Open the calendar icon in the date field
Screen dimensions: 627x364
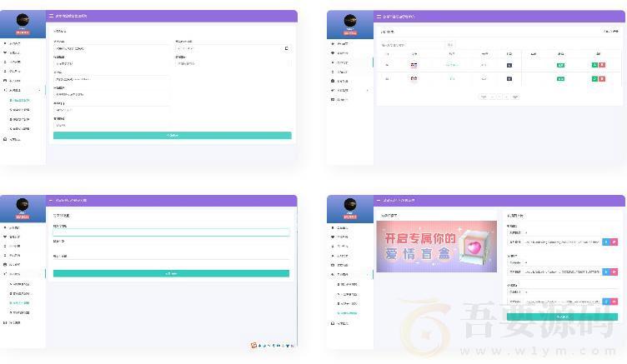286,48
